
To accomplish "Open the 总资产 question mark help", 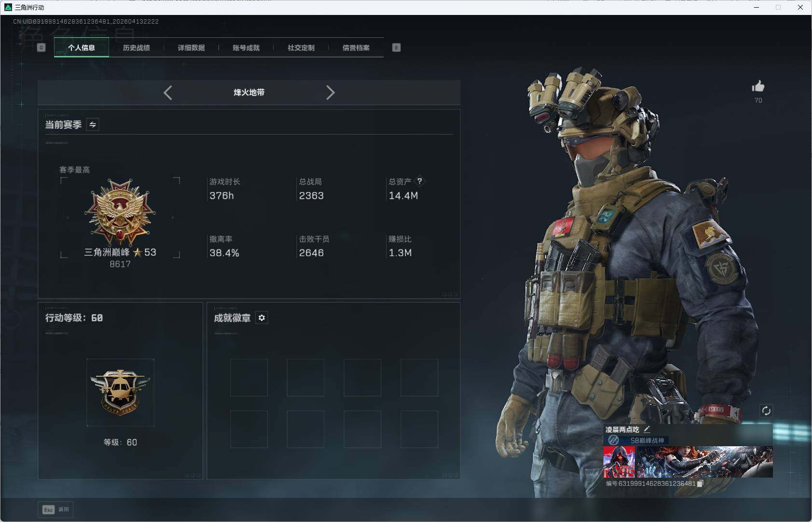I will (x=420, y=181).
